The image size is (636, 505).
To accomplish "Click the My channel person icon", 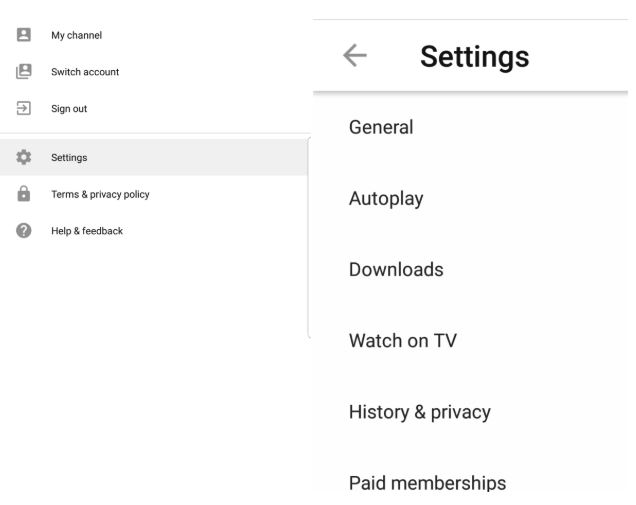I will pyautogui.click(x=24, y=34).
